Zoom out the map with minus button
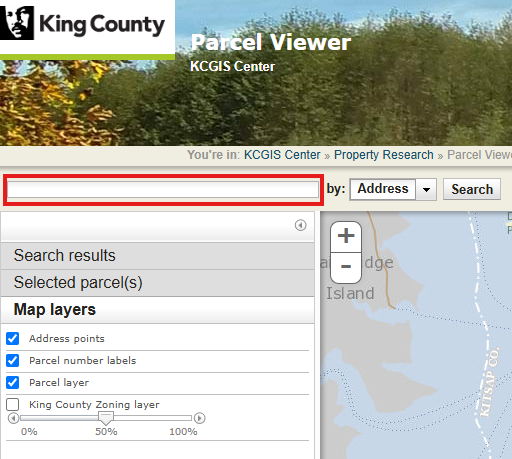The height and width of the screenshot is (459, 512). tap(346, 267)
